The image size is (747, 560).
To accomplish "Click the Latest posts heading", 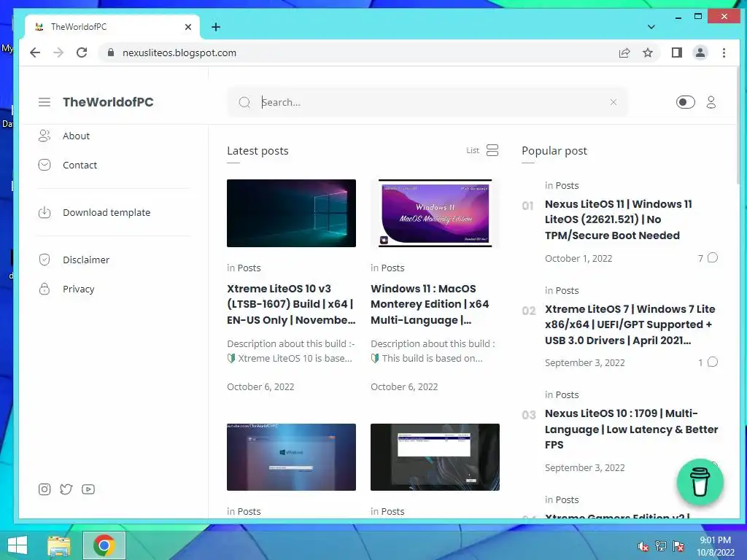I will pos(258,150).
